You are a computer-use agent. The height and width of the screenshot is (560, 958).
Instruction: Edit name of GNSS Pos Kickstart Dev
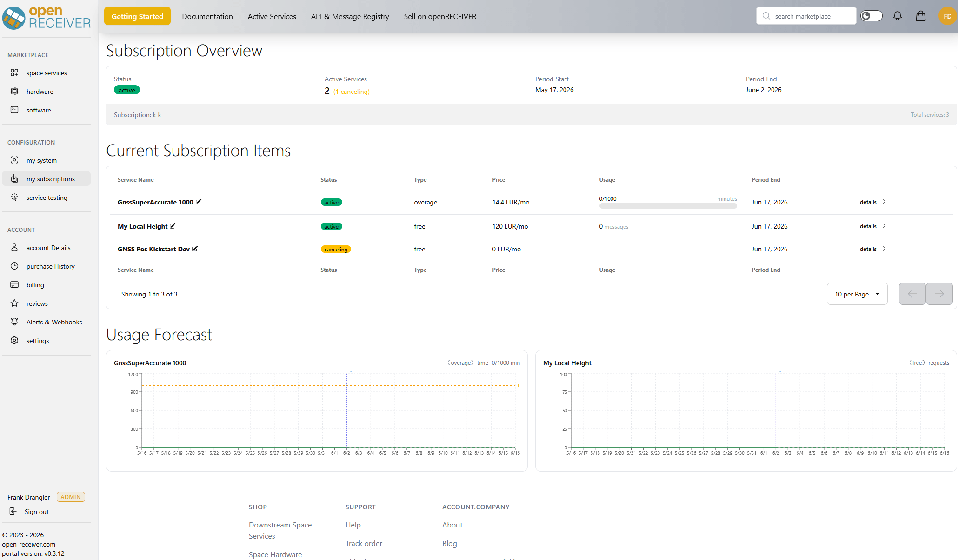[x=195, y=249]
